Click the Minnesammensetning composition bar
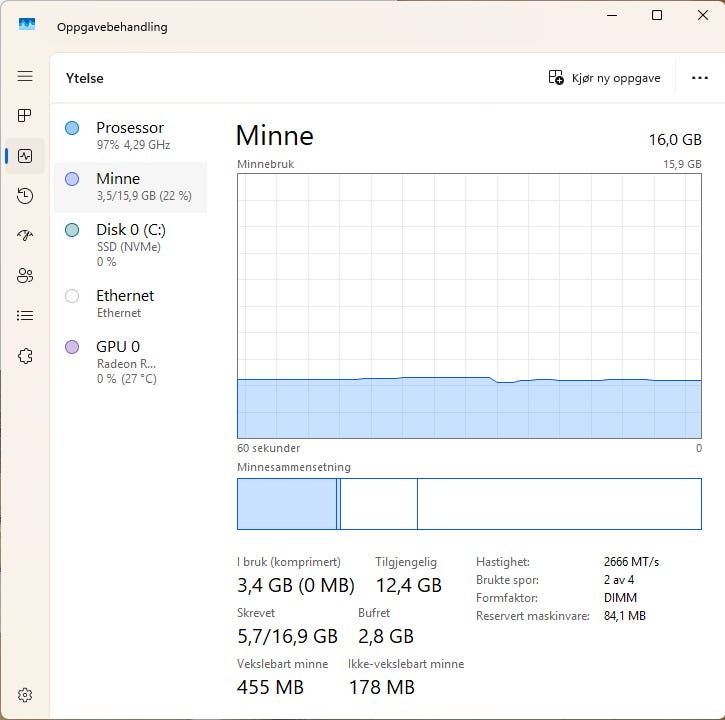The width and height of the screenshot is (725, 720). tap(469, 503)
